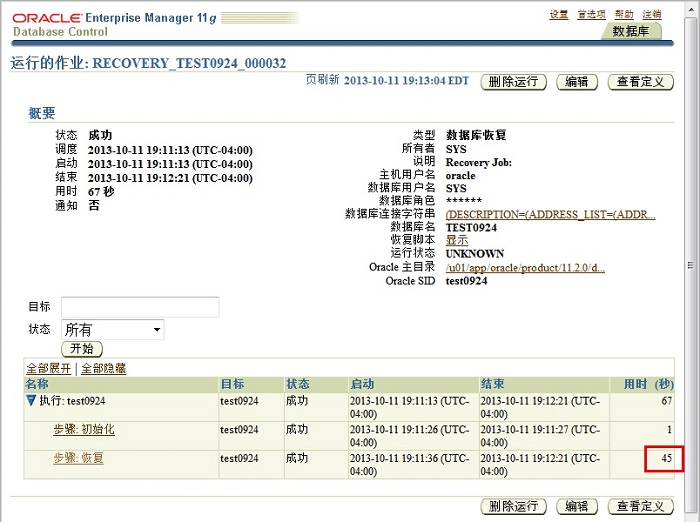This screenshot has width=700, height=522.
Task: Open the Oracle home /u01/app/oracle link
Action: pos(525,267)
